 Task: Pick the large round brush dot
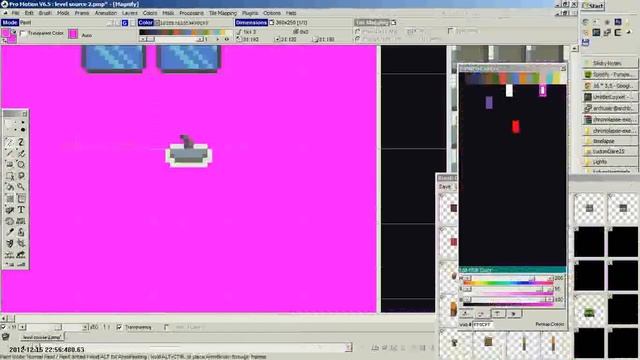22,129
